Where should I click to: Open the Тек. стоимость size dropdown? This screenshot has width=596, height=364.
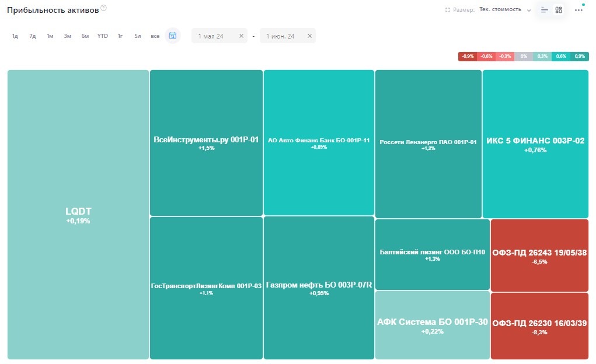[505, 9]
